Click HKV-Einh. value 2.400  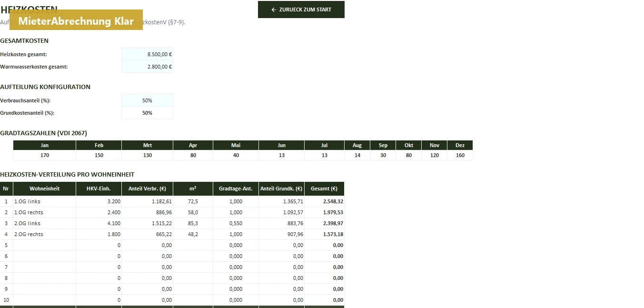[99, 212]
